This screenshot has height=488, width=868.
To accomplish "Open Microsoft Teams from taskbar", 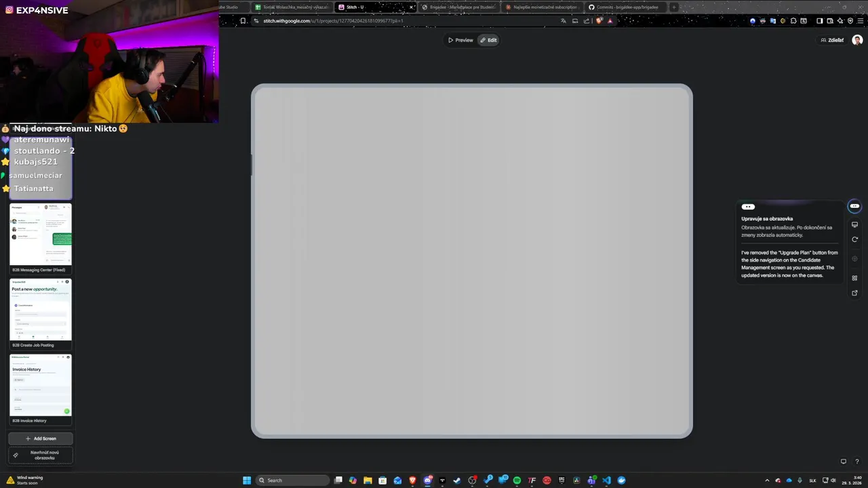I will click(591, 481).
